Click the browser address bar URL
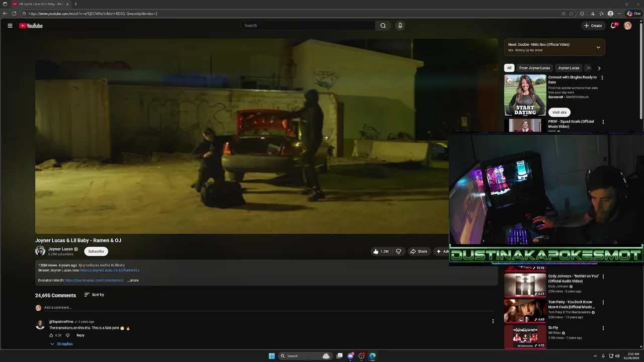Viewport: 644px width, 362px height. pos(93,14)
